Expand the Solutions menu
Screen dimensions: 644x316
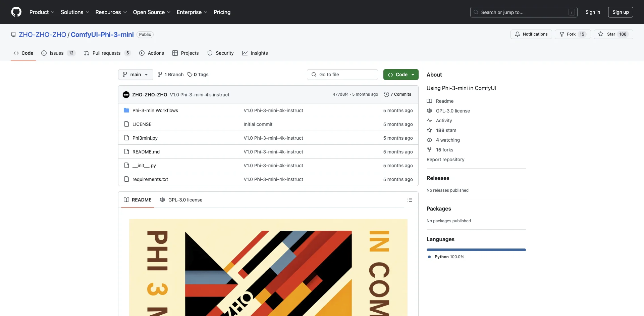pyautogui.click(x=75, y=12)
